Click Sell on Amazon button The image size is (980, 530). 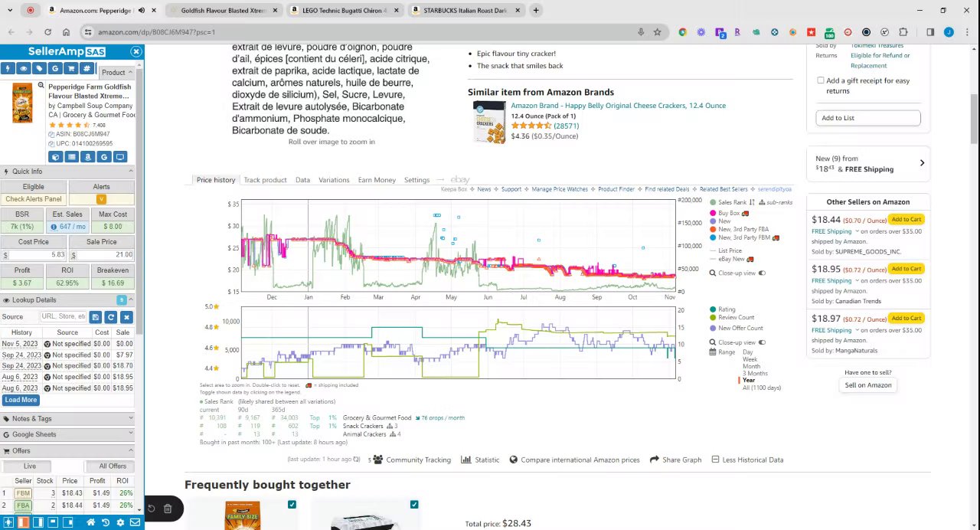[x=867, y=385]
